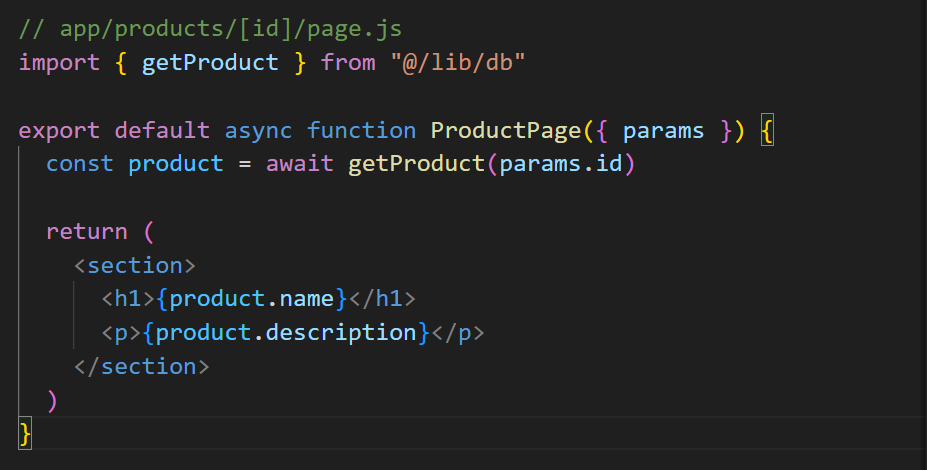The width and height of the screenshot is (927, 470).
Task: Click getProduct inside the import braces
Action: [210, 62]
